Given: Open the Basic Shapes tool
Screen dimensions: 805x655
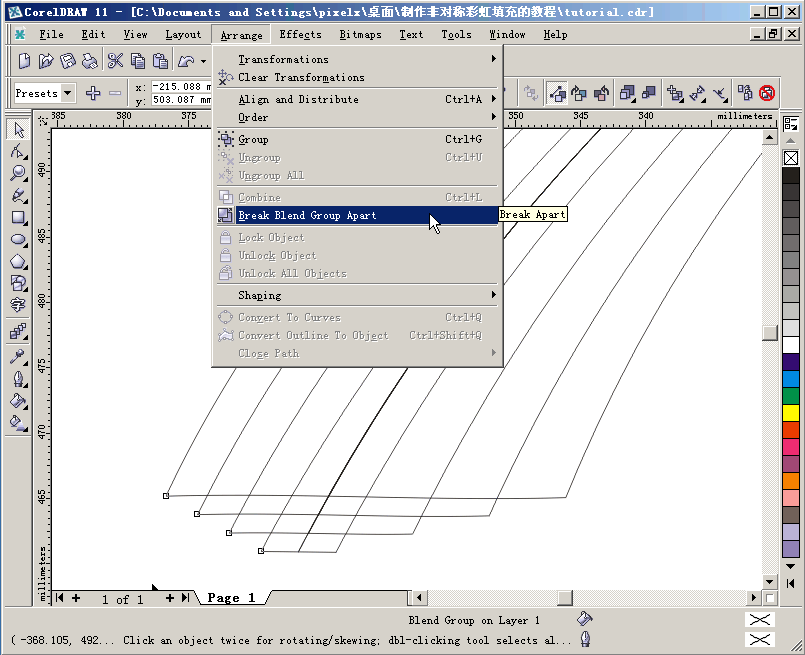Looking at the screenshot, I should click(18, 283).
